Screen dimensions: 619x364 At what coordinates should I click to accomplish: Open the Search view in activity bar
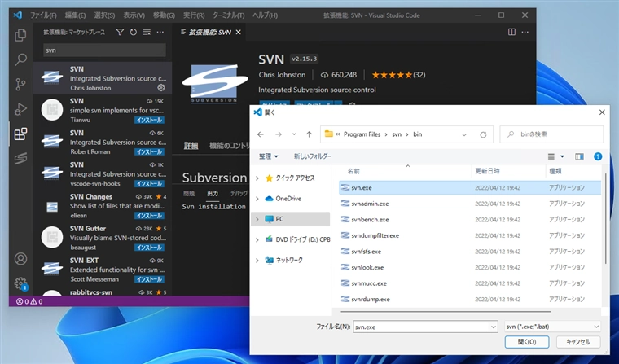20,59
